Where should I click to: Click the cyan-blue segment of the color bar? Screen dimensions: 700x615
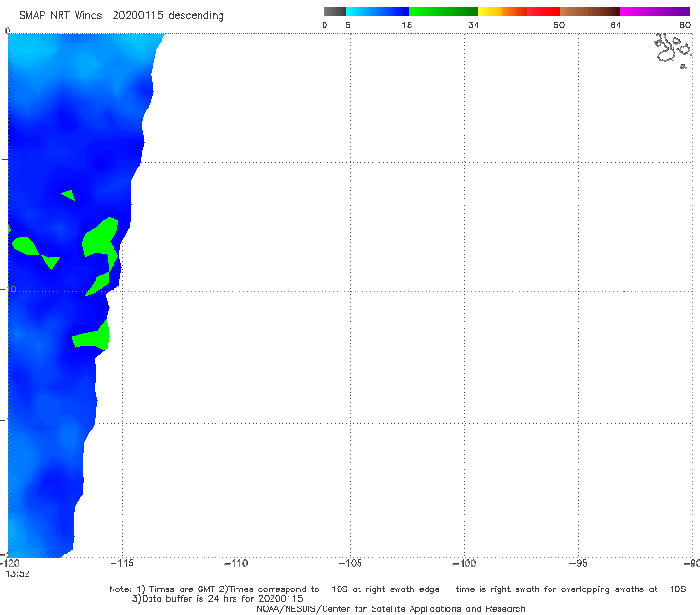(377, 11)
